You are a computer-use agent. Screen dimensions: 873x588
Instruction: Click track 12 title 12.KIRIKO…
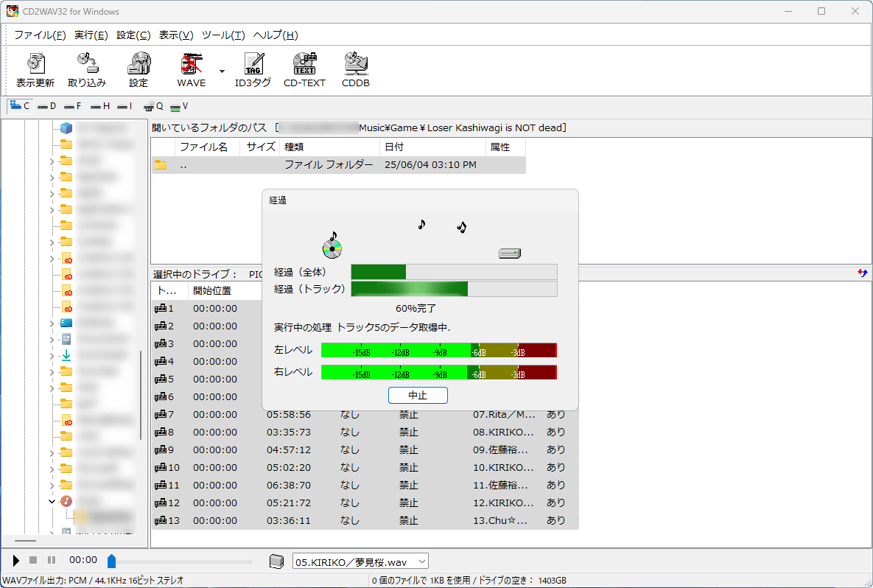(503, 503)
